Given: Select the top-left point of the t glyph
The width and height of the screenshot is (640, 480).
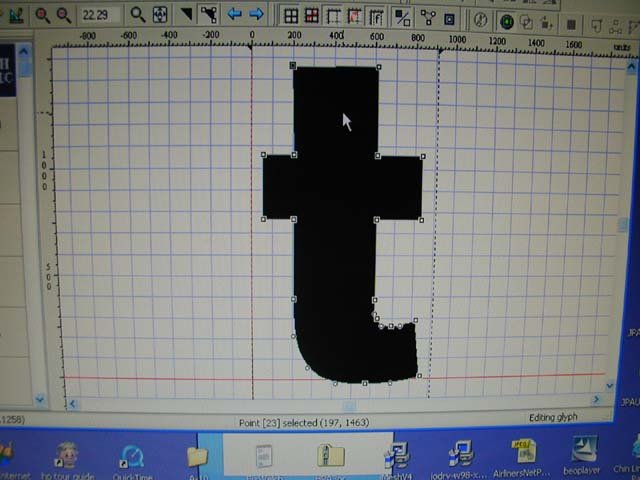Looking at the screenshot, I should tap(293, 67).
